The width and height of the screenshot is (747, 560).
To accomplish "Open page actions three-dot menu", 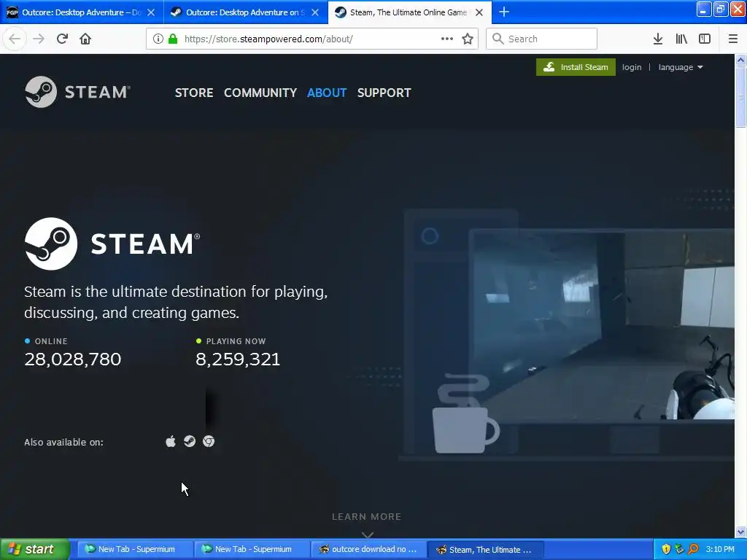I will (447, 39).
